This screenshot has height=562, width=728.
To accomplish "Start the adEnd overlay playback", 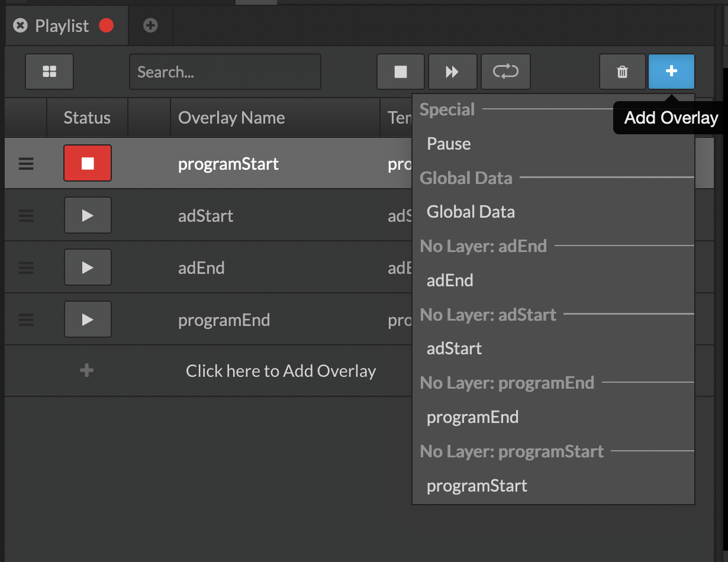I will 88,267.
